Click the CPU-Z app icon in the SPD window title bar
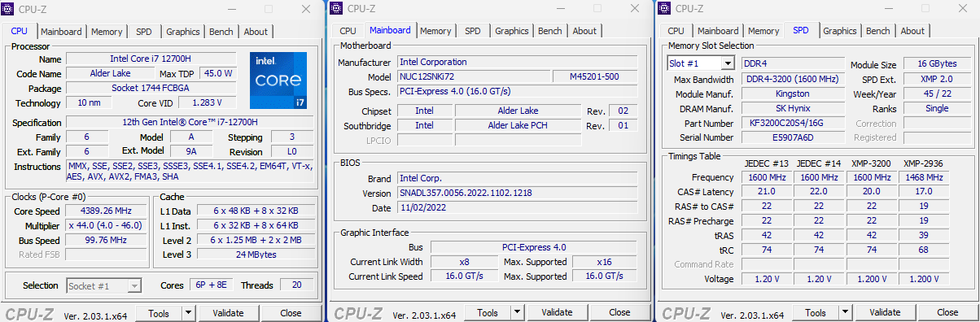 [x=664, y=9]
